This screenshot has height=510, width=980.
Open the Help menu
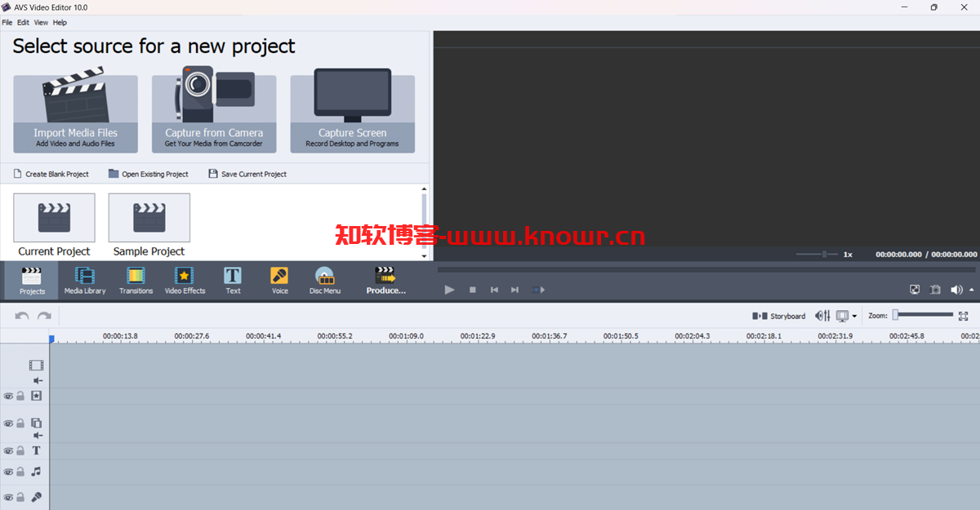click(x=60, y=23)
